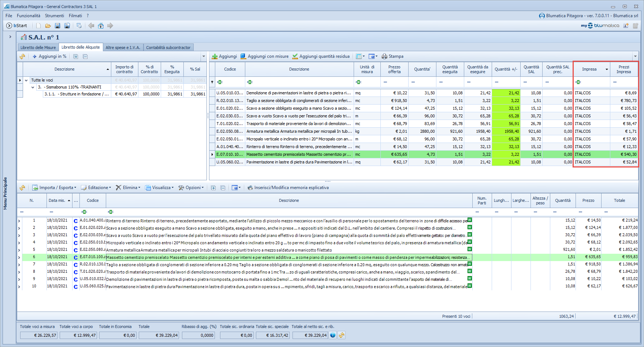Switch to Libretto delle Misure tab
The height and width of the screenshot is (347, 644).
point(38,48)
